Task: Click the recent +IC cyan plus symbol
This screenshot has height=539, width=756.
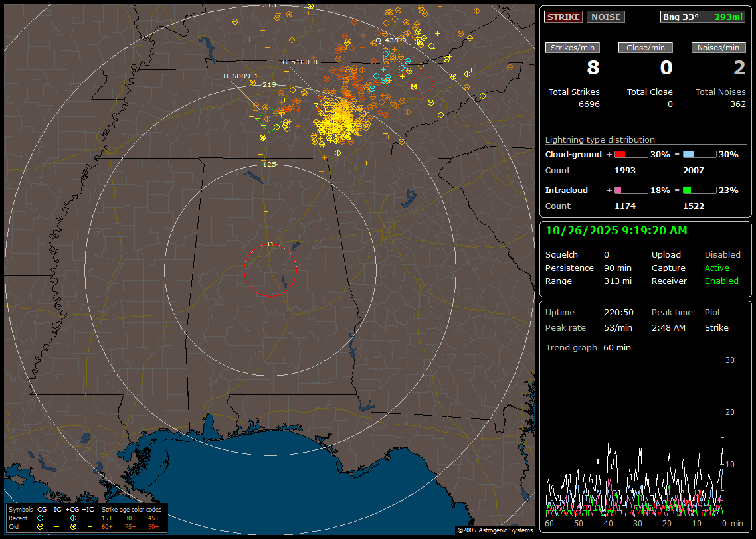Action: [x=90, y=518]
